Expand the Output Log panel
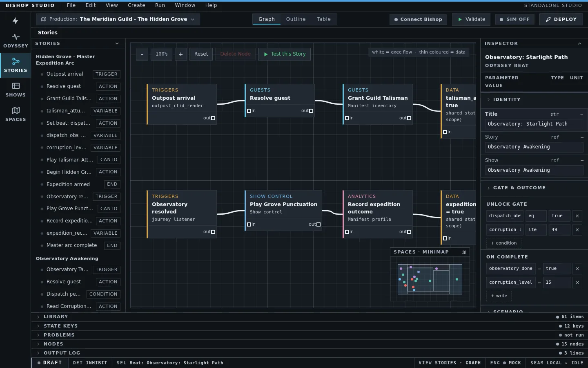 click(x=310, y=353)
